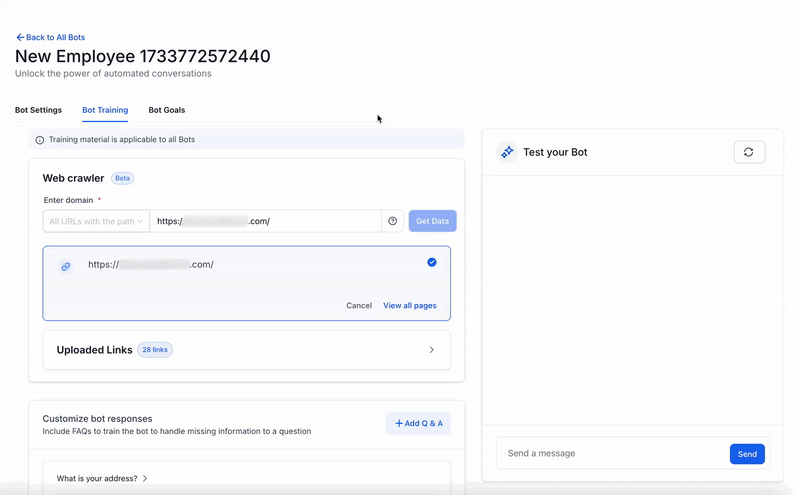Click the Customize bot responses heading
Screen dimensions: 800x495
point(97,418)
